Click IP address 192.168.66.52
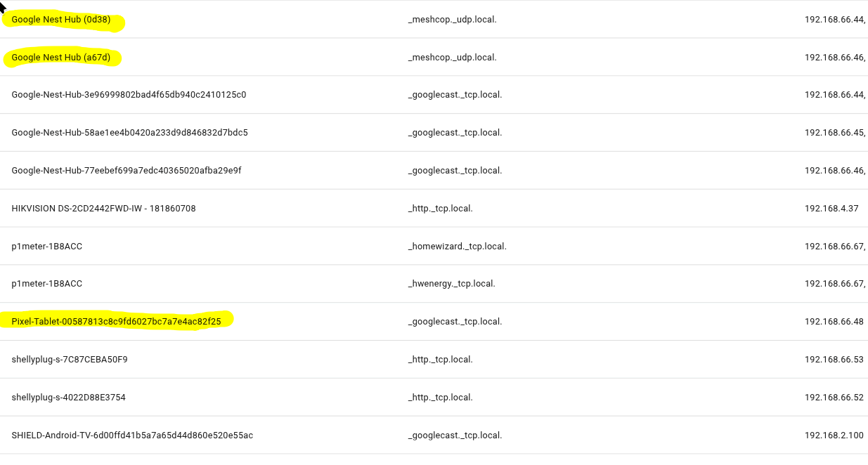868x465 pixels. click(x=834, y=398)
